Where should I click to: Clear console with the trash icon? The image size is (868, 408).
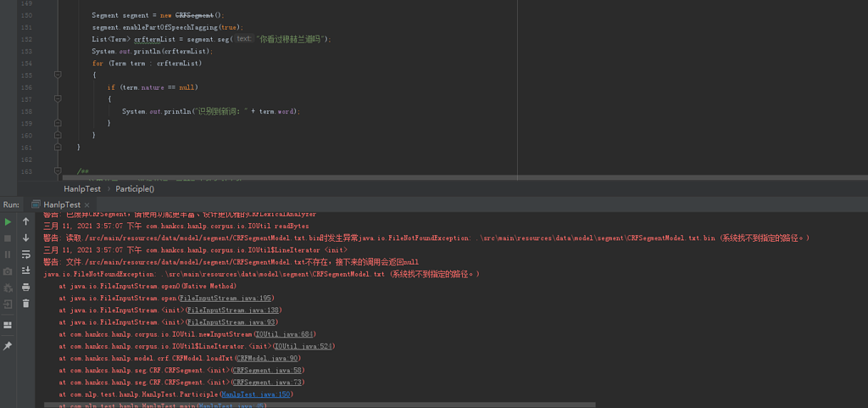click(x=25, y=303)
